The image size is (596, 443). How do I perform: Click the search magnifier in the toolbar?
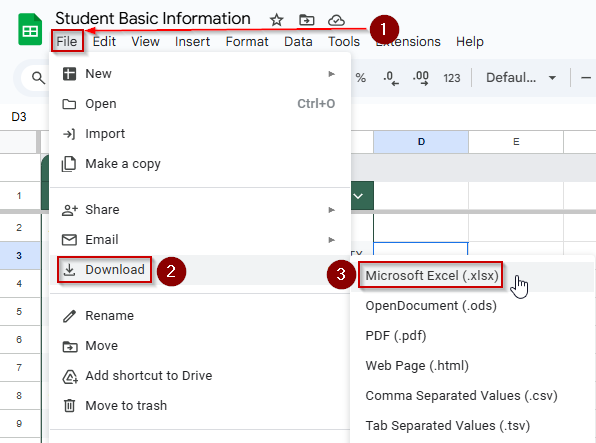(x=38, y=78)
